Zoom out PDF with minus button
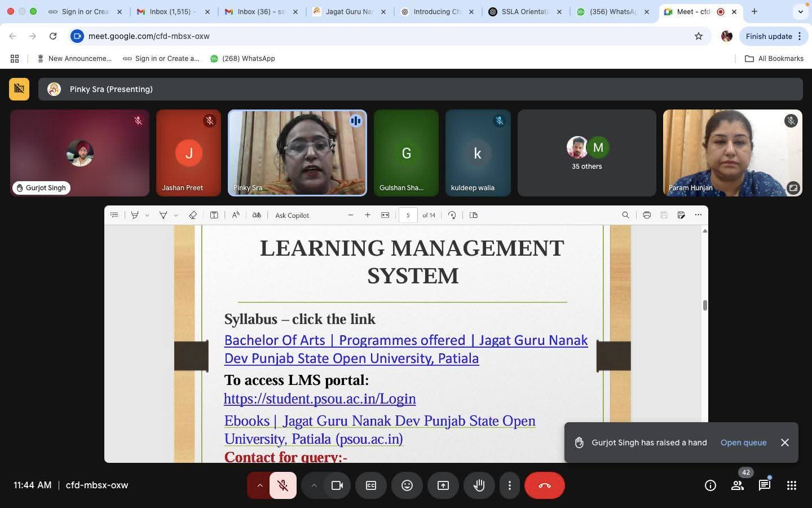The height and width of the screenshot is (508, 812). click(x=351, y=215)
